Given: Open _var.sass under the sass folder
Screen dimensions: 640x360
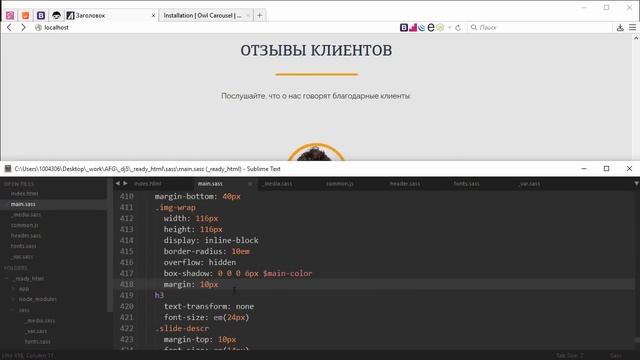Looking at the screenshot, I should 36,331.
